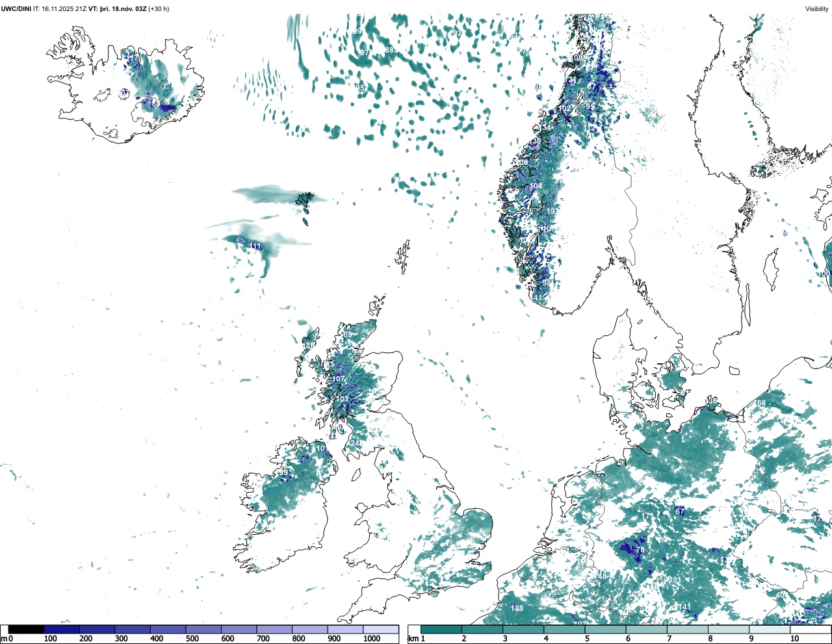Click the pale swatch between 8 and 9 km
Screen dimensions: 832x644
[729, 629]
